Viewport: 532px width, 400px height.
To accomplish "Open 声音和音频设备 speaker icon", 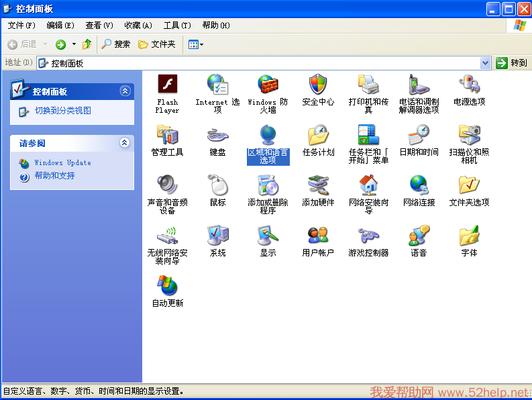I will (x=167, y=185).
